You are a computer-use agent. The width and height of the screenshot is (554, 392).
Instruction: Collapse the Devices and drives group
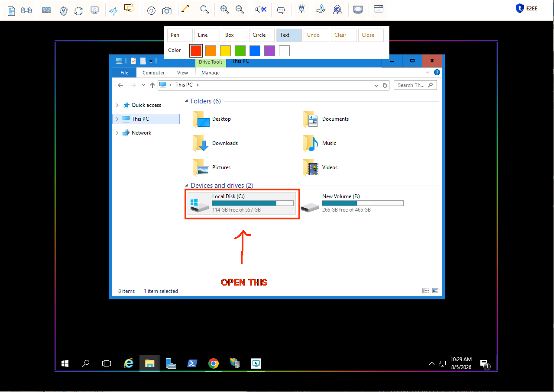coord(187,186)
